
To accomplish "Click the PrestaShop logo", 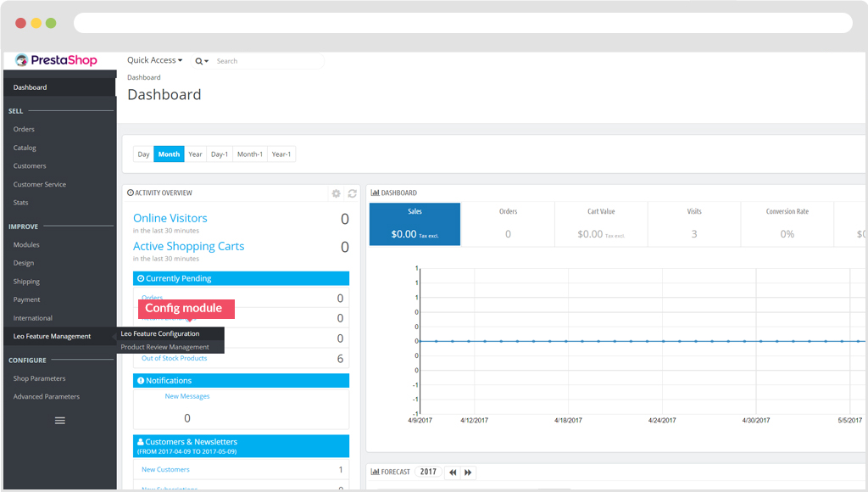I will tap(57, 60).
